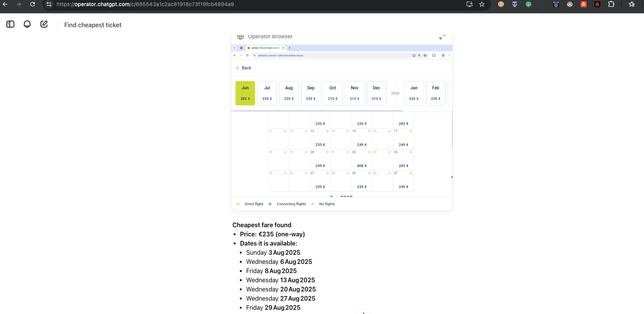Screen dimensions: 644x314
Task: Click the Price: €235 (one-way) line
Action: (272, 234)
